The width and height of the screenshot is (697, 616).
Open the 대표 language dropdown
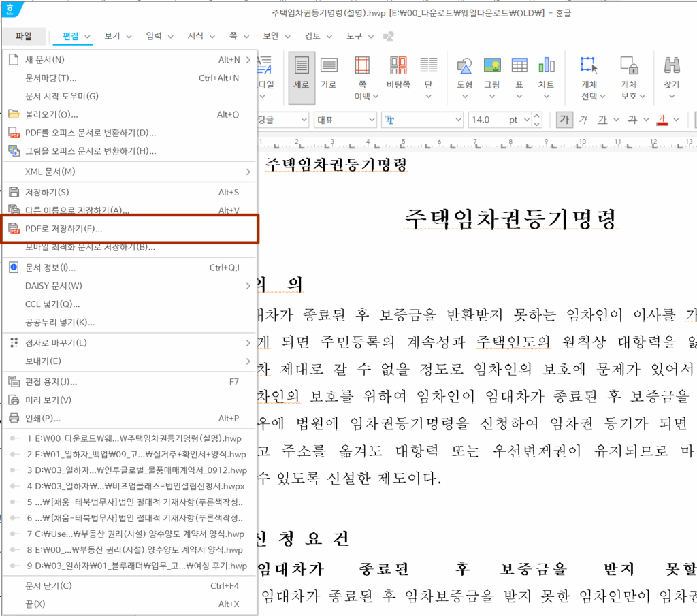click(345, 120)
